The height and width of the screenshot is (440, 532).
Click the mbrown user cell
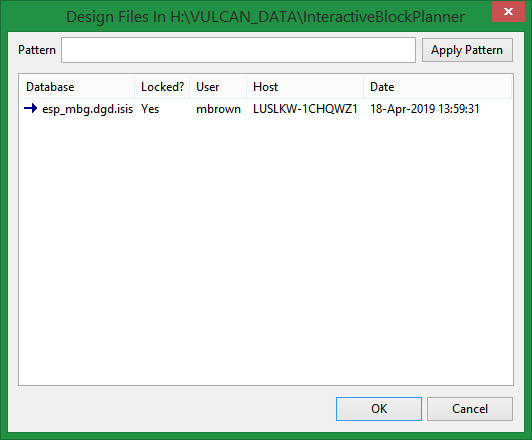pos(218,109)
